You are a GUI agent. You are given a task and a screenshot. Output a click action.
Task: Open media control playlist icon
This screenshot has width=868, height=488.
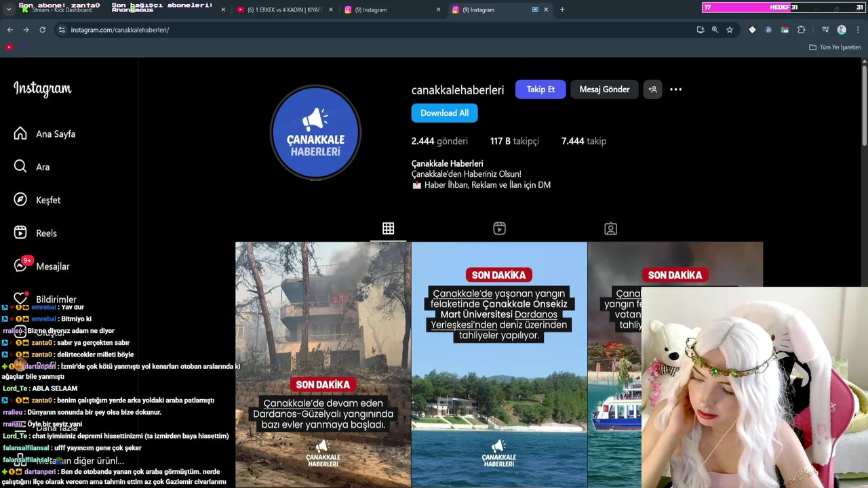pyautogui.click(x=825, y=30)
